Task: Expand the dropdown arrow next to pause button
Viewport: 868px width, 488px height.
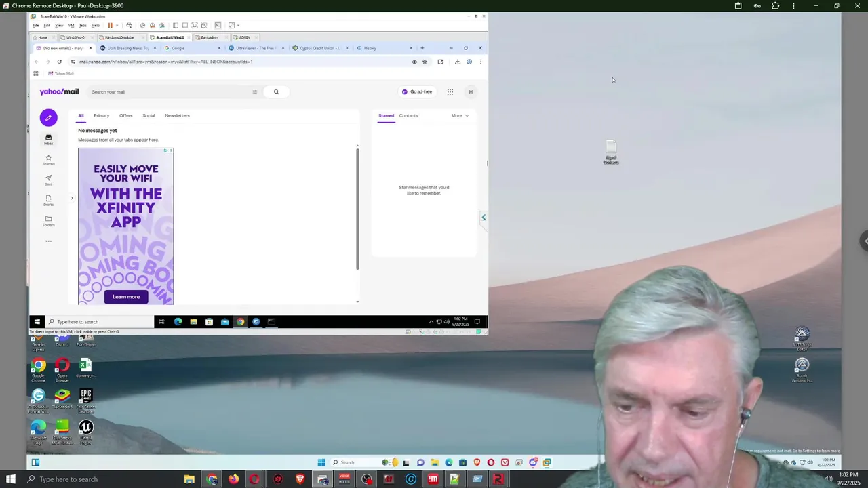Action: point(116,26)
